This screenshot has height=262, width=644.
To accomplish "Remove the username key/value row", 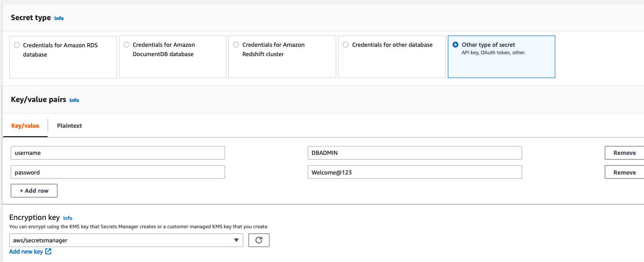I will tap(624, 153).
